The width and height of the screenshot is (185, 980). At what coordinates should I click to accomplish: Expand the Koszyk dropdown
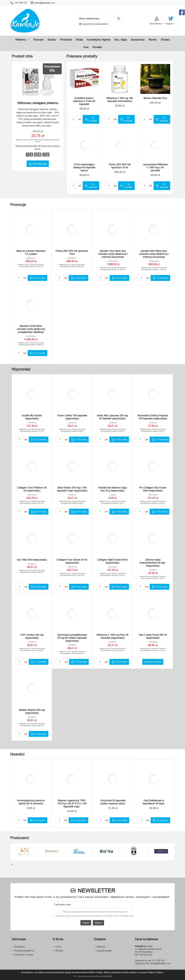(170, 24)
